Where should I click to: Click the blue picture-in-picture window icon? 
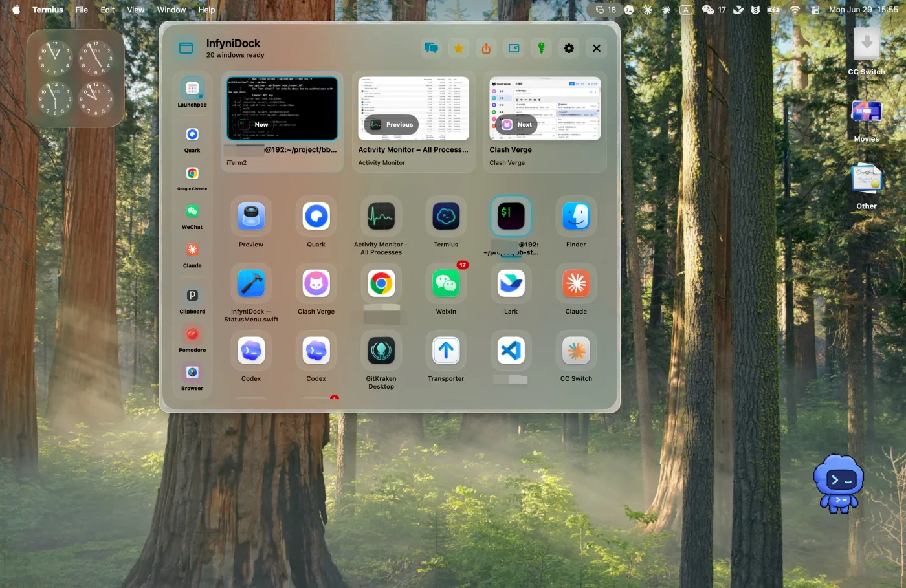click(514, 48)
